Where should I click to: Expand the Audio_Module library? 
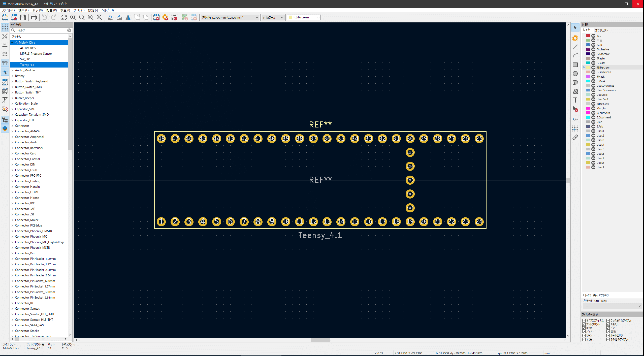point(12,70)
